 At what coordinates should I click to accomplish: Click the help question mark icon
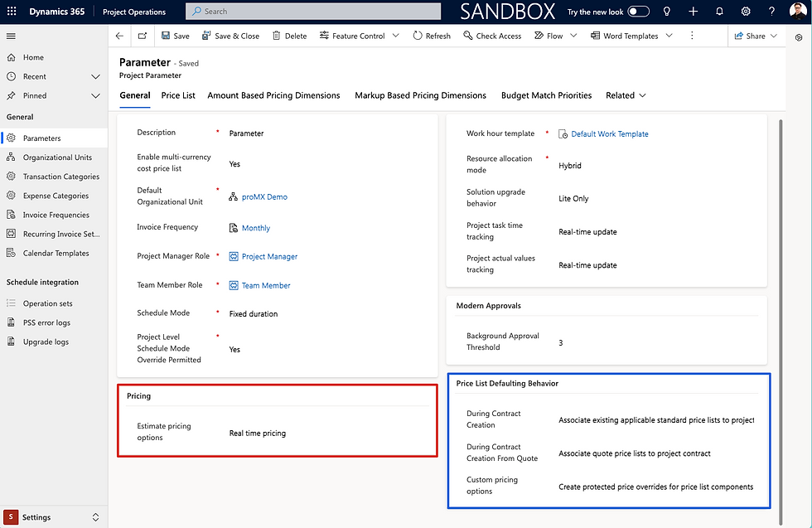pos(771,12)
